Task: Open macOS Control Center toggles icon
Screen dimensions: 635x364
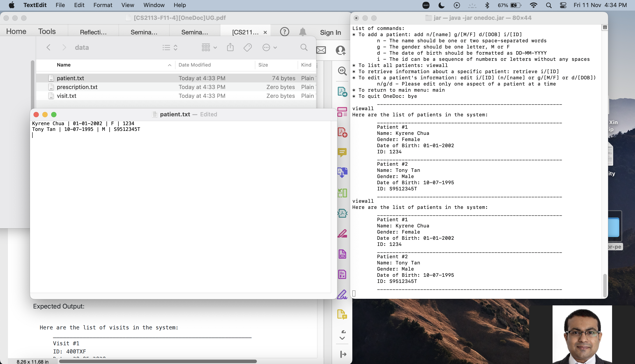Action: (563, 5)
